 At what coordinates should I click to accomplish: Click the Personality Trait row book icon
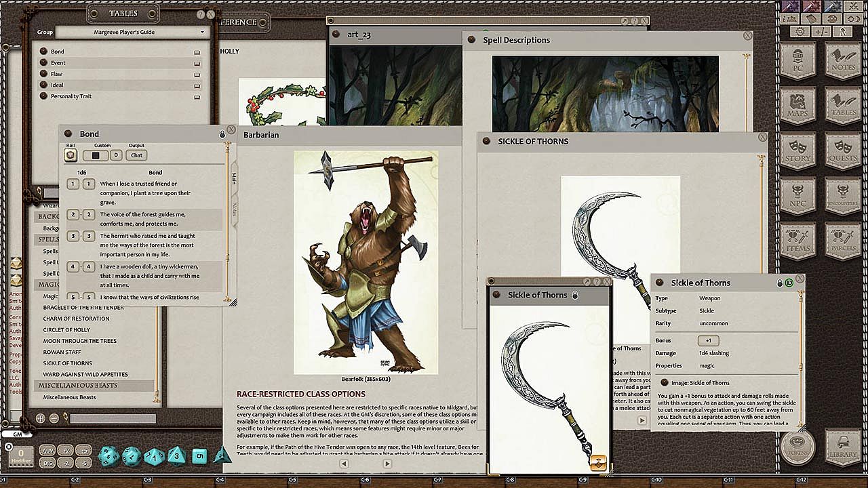tap(197, 96)
